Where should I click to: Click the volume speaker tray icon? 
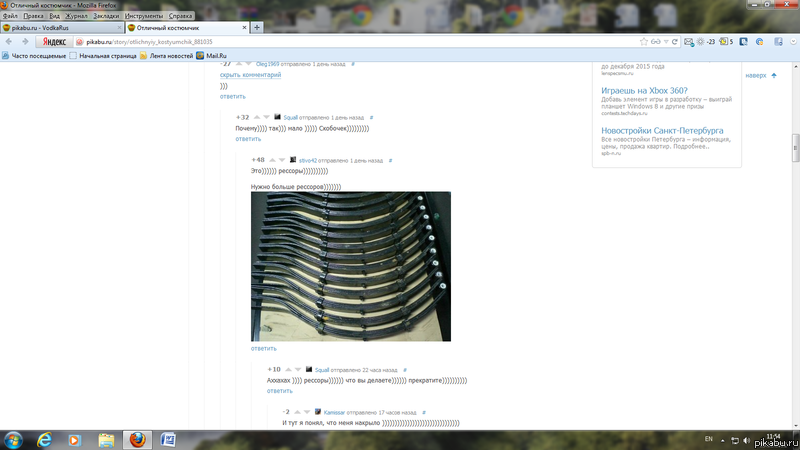(x=746, y=440)
